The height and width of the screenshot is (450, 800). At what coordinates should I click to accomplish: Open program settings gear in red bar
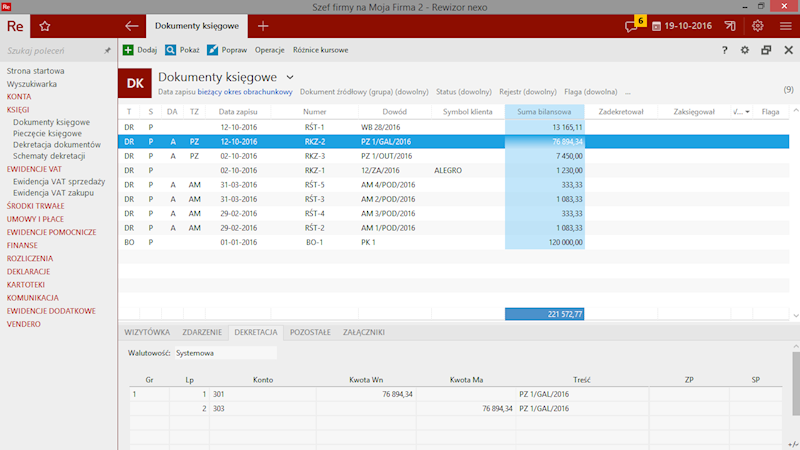pos(758,26)
